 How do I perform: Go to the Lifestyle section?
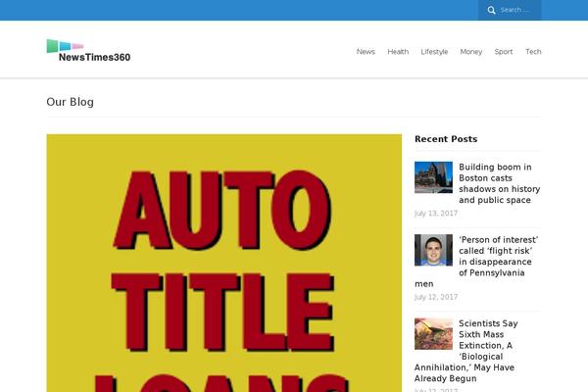[x=434, y=52]
